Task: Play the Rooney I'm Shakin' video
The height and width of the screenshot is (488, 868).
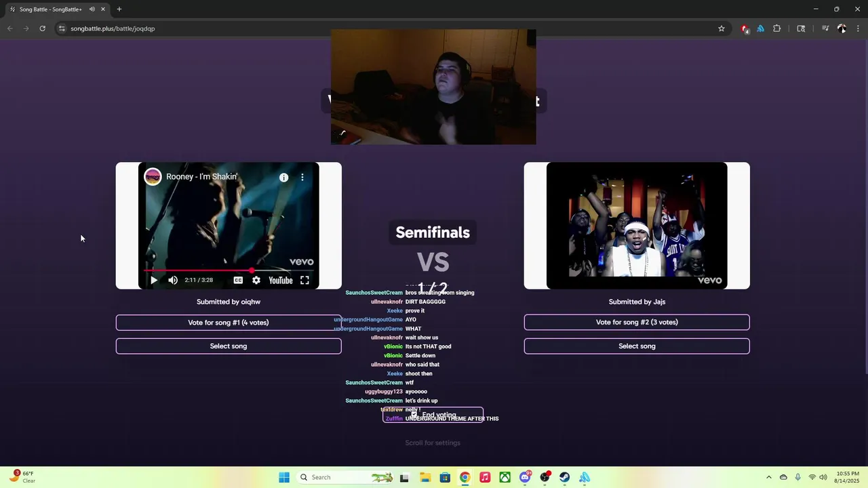Action: click(153, 280)
